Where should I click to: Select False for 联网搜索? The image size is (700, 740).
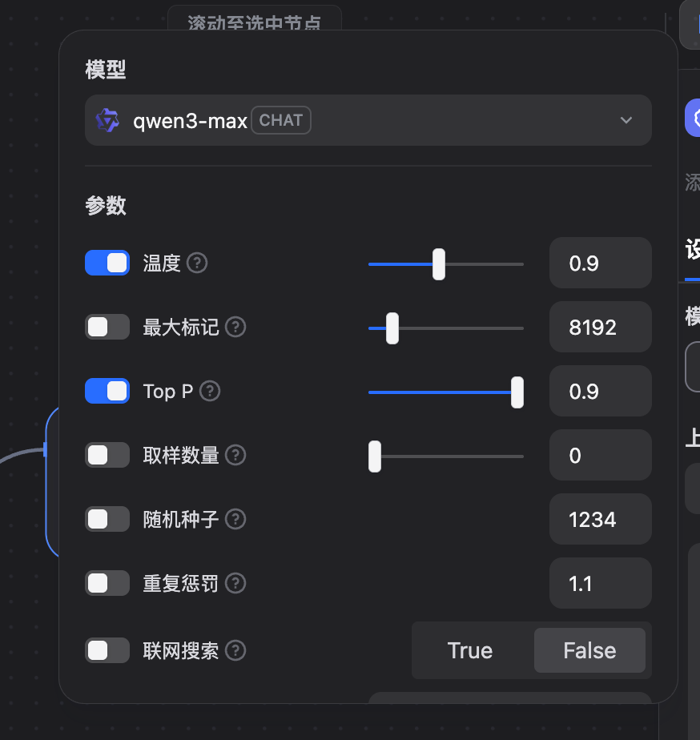590,650
